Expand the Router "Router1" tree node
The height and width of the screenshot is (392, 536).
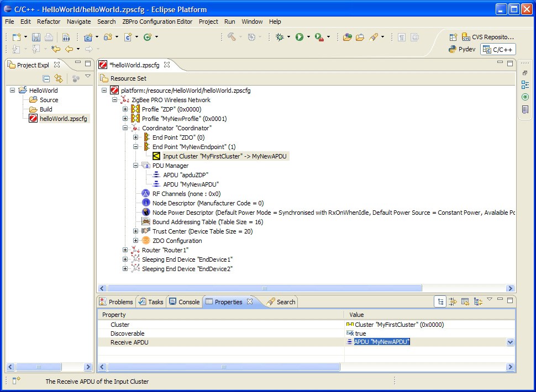pos(125,250)
